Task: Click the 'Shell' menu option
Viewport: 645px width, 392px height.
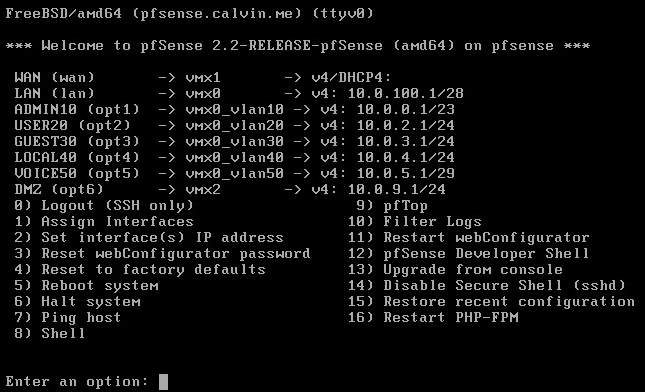Action: (x=50, y=334)
